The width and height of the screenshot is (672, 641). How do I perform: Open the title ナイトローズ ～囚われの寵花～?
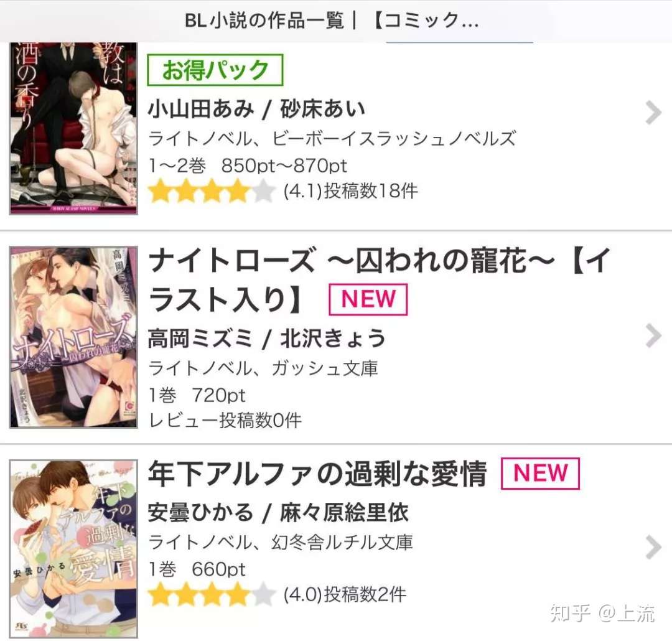tap(379, 280)
